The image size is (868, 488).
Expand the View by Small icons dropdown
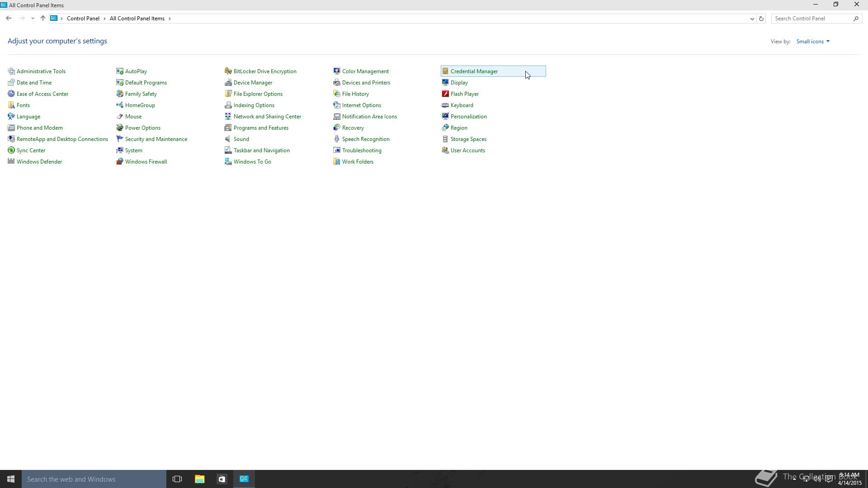813,42
